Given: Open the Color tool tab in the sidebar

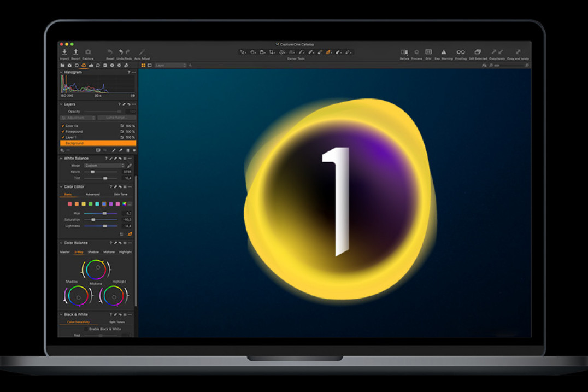Looking at the screenshot, I should [x=83, y=65].
